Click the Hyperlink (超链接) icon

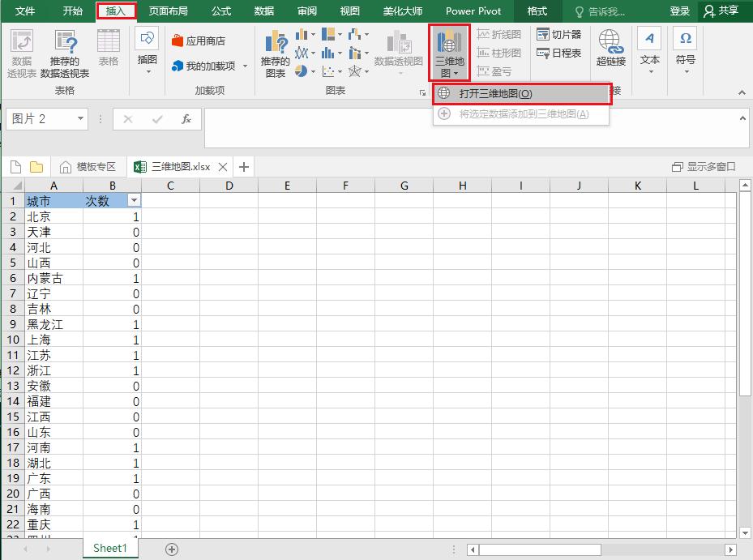coord(611,48)
